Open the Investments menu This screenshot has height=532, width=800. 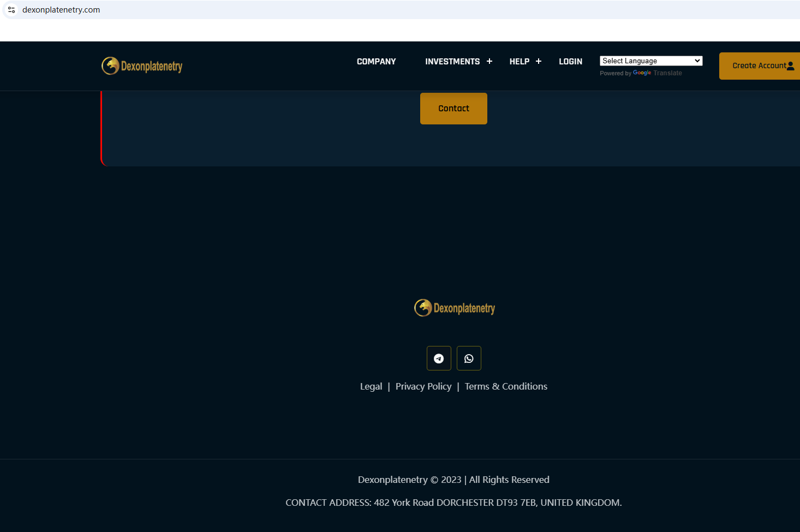[x=452, y=62]
